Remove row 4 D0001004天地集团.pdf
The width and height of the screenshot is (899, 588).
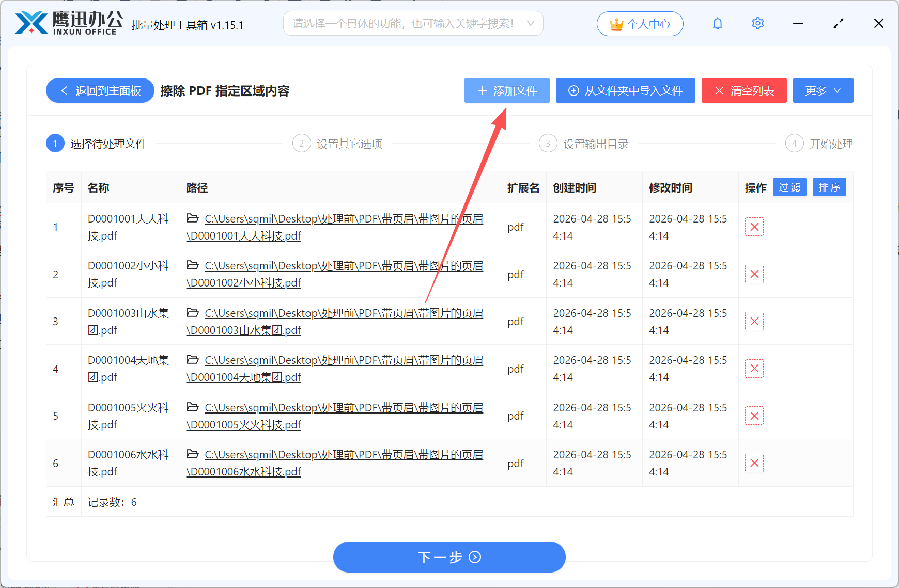pos(754,369)
